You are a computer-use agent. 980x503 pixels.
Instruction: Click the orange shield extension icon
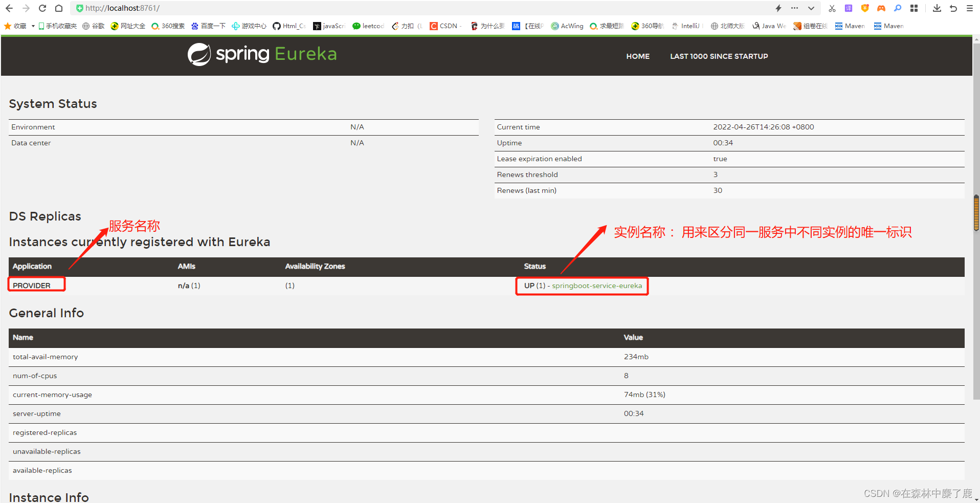(x=865, y=8)
